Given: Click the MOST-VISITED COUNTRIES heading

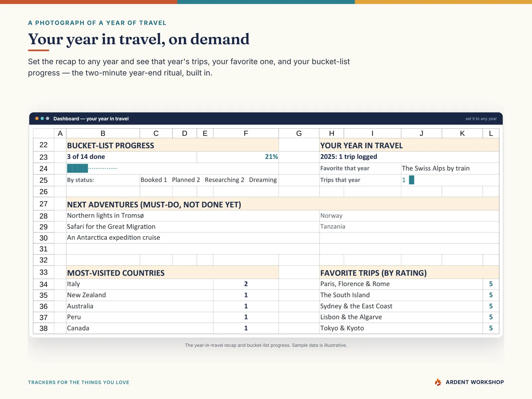Looking at the screenshot, I should click(172, 273).
